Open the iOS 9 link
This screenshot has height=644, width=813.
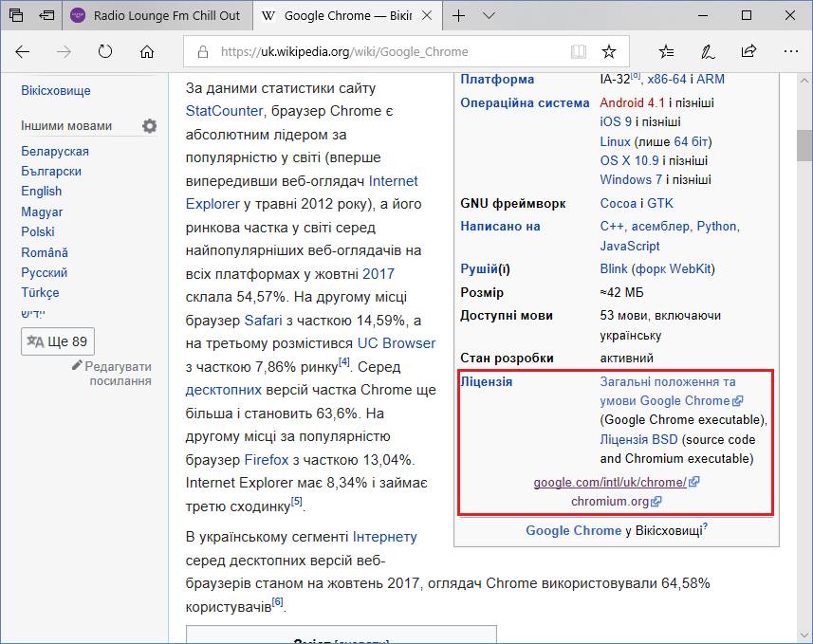point(616,121)
